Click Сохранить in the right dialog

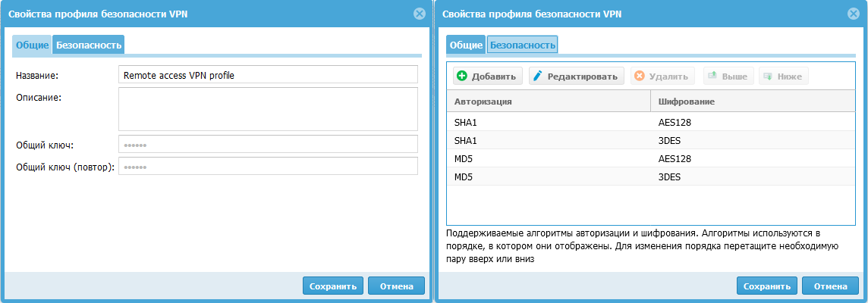(767, 286)
